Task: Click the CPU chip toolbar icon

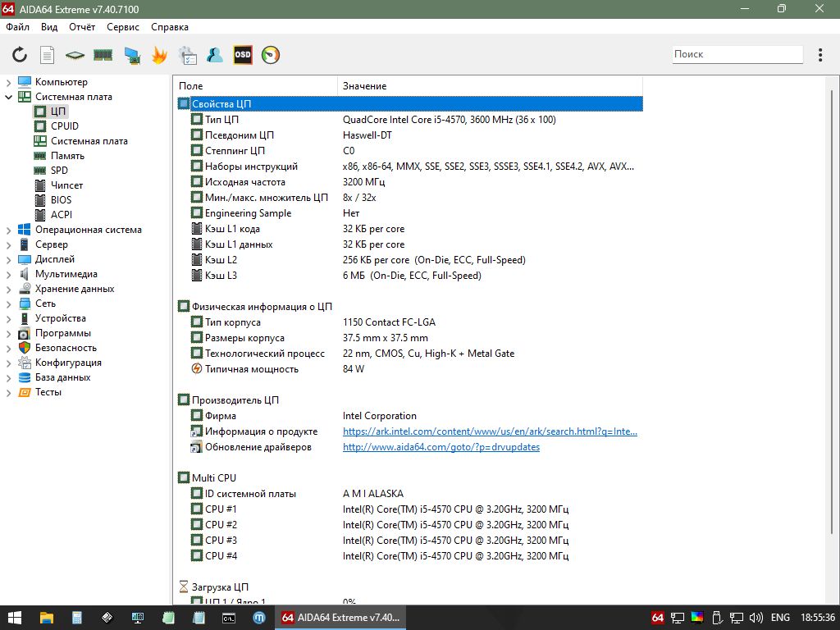Action: pos(75,55)
